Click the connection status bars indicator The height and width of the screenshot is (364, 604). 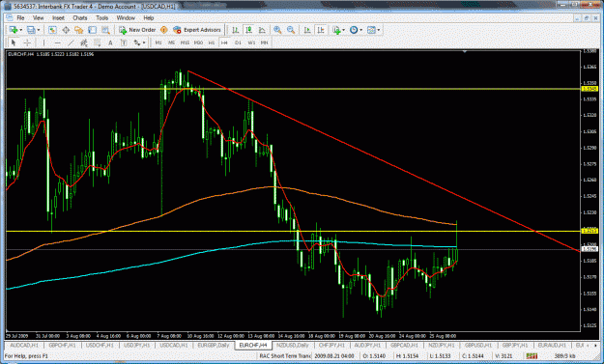tap(532, 356)
